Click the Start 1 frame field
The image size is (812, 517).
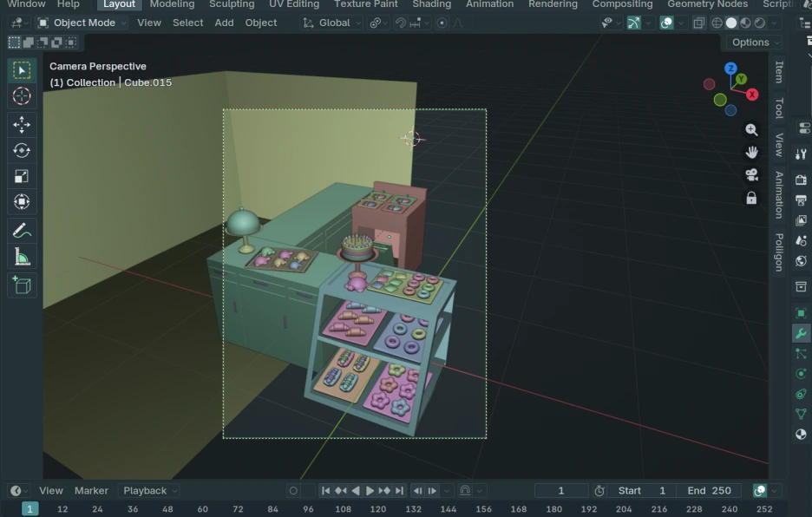[x=641, y=491]
